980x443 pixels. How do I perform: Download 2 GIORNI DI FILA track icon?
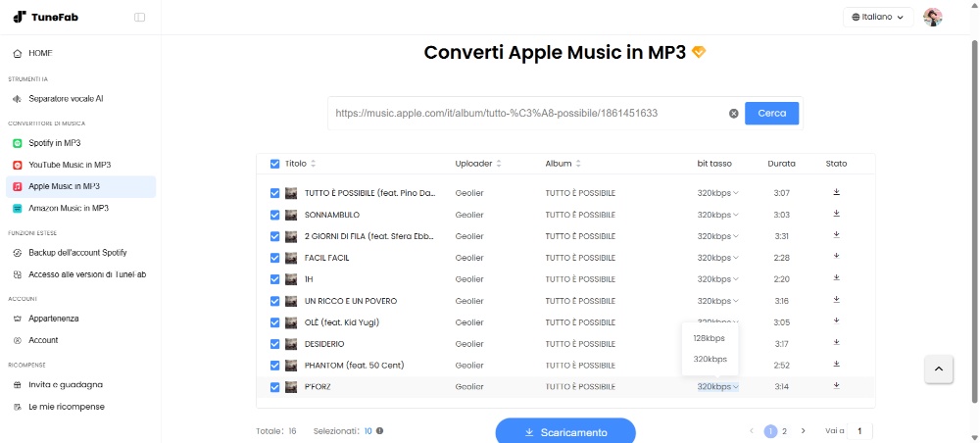tap(836, 235)
